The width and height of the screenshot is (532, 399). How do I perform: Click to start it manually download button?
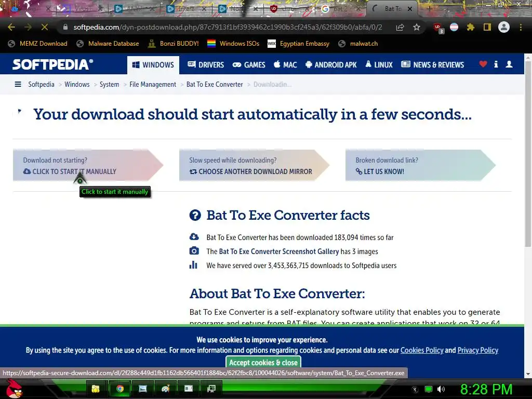(88, 165)
